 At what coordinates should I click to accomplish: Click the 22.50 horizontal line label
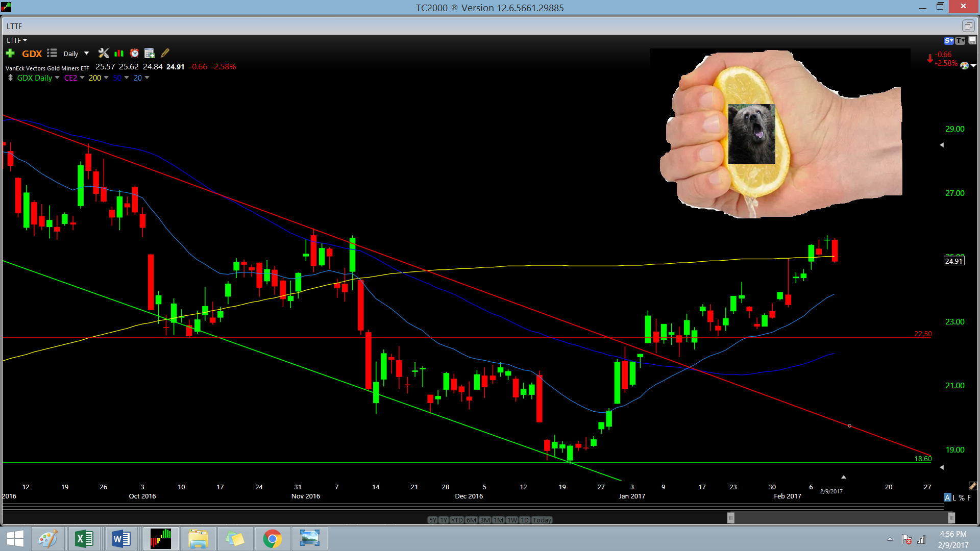click(x=923, y=334)
